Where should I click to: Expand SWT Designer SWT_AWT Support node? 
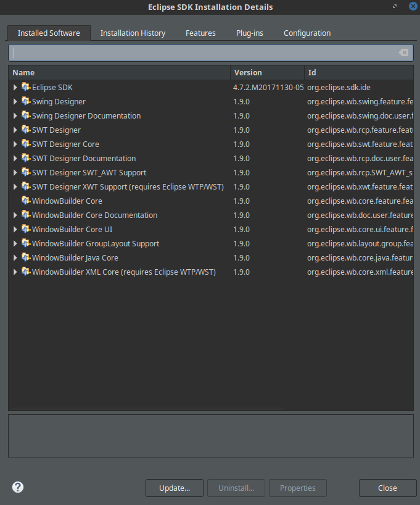(x=15, y=172)
